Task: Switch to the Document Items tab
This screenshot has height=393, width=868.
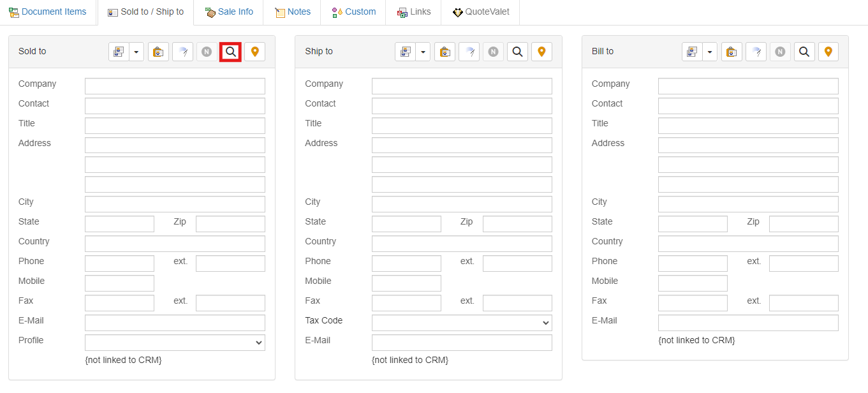Action: click(48, 12)
